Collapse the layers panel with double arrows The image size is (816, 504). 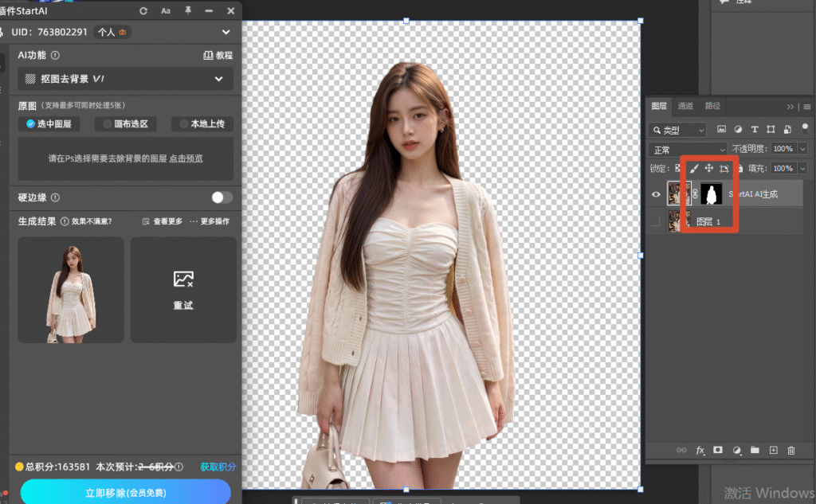790,107
